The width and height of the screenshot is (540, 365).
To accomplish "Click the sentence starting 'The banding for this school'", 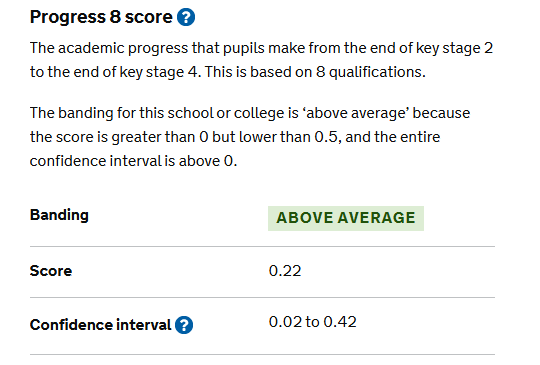I will 250,137.
